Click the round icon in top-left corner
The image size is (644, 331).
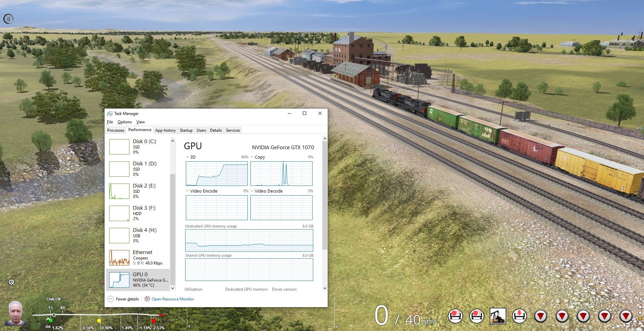pyautogui.click(x=8, y=19)
